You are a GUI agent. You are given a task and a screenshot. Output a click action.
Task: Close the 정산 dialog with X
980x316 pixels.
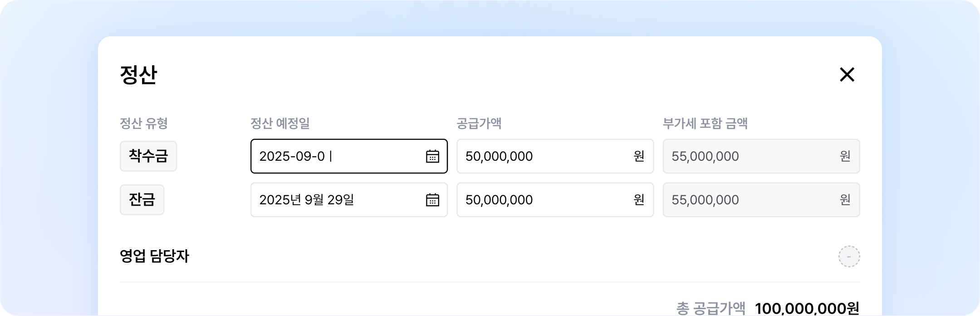pos(847,74)
